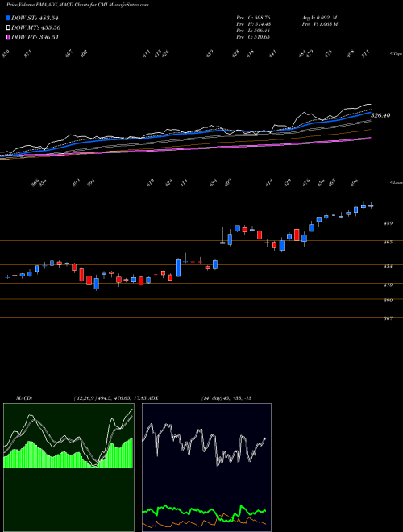
Task: Click the white DOW MT legend swatch
Action: pyautogui.click(x=9, y=28)
